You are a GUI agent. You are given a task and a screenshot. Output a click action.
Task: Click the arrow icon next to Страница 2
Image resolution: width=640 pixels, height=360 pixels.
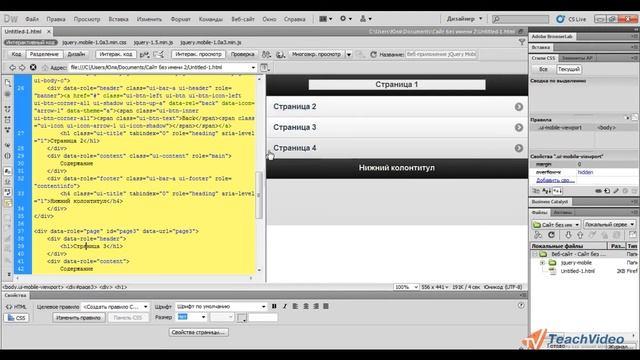click(518, 107)
